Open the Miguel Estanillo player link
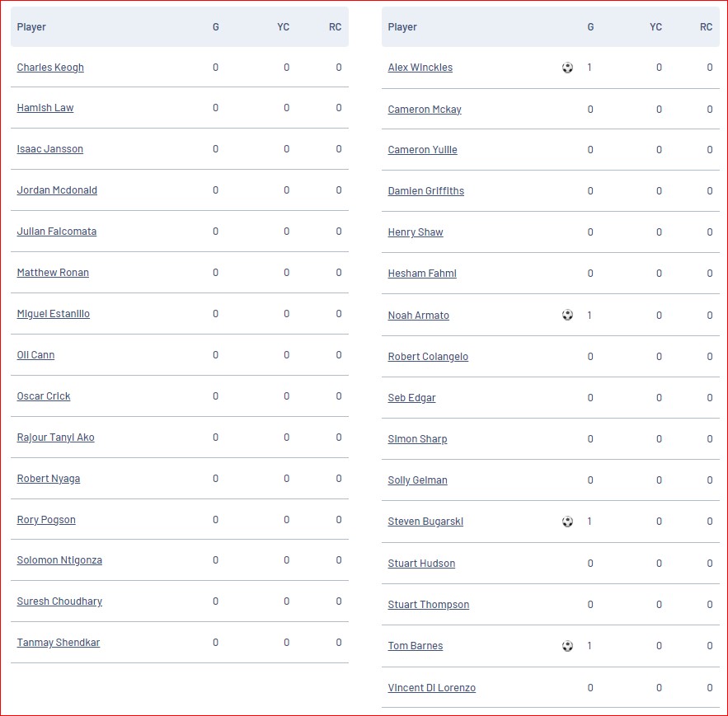728x716 pixels. point(53,314)
